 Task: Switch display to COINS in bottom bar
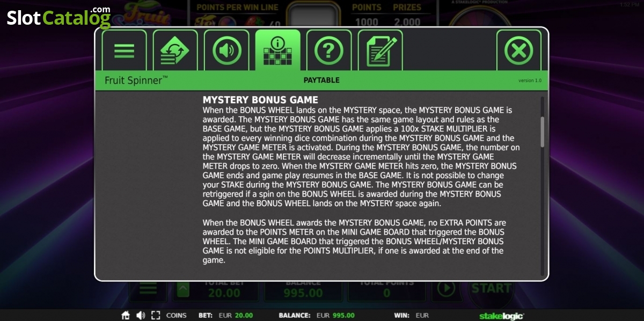coord(177,316)
